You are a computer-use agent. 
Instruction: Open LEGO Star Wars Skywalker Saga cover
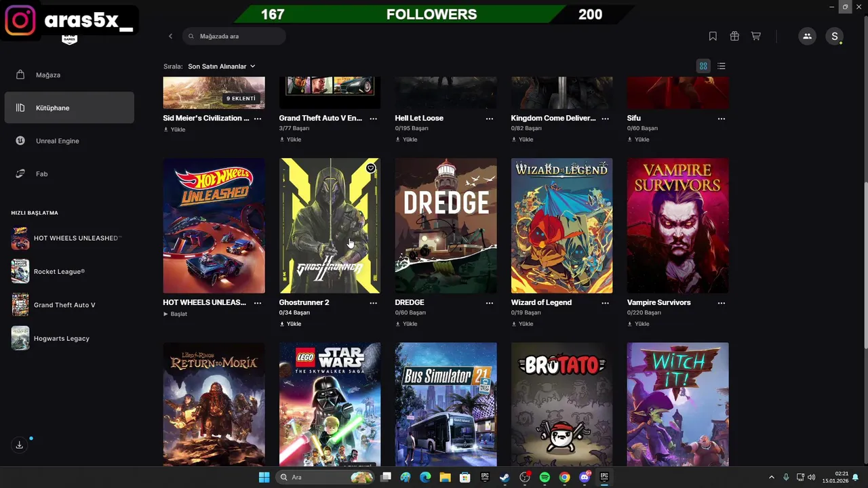pyautogui.click(x=330, y=405)
